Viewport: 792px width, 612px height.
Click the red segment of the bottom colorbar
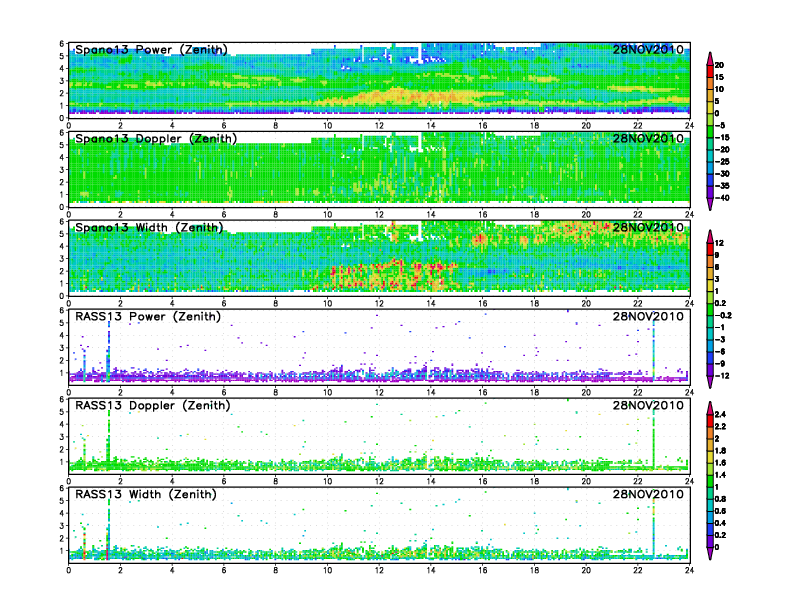(710, 420)
